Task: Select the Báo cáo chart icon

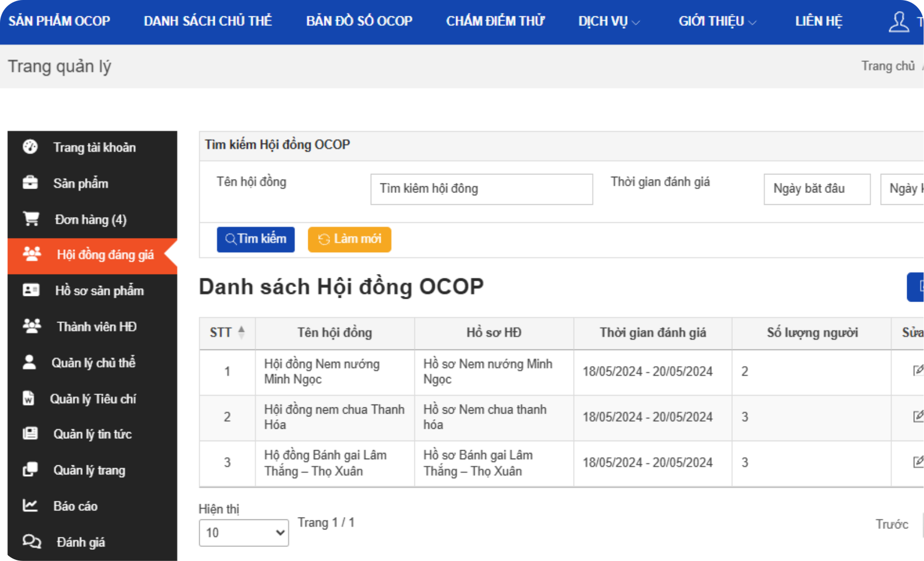Action: 29,506
